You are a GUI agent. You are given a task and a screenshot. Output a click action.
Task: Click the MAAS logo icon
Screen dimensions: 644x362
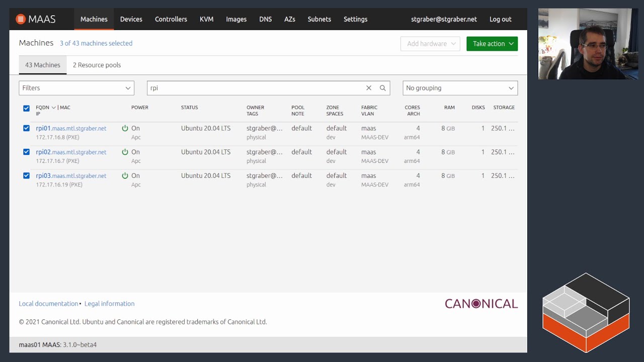[21, 19]
